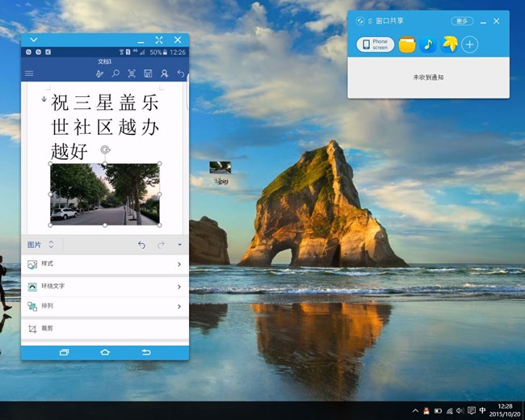Click the share person icon
Screen dimensions: 525x420
164,73
